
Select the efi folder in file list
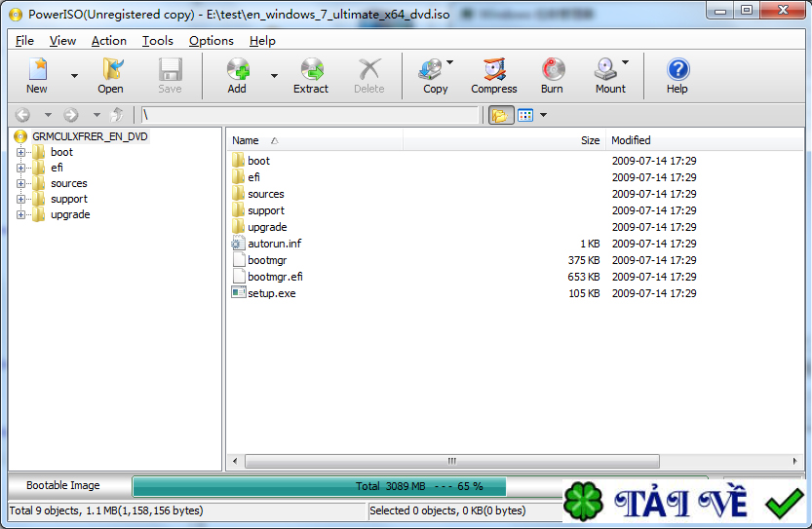[x=253, y=177]
